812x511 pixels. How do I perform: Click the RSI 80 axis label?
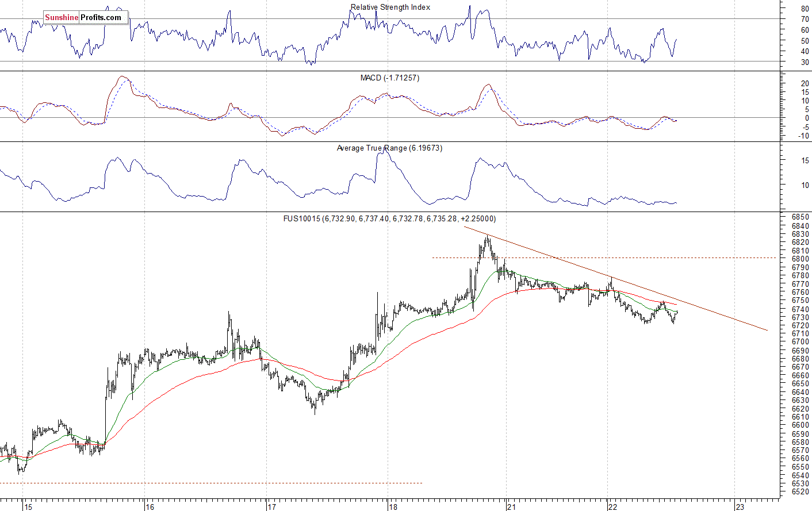[805, 9]
